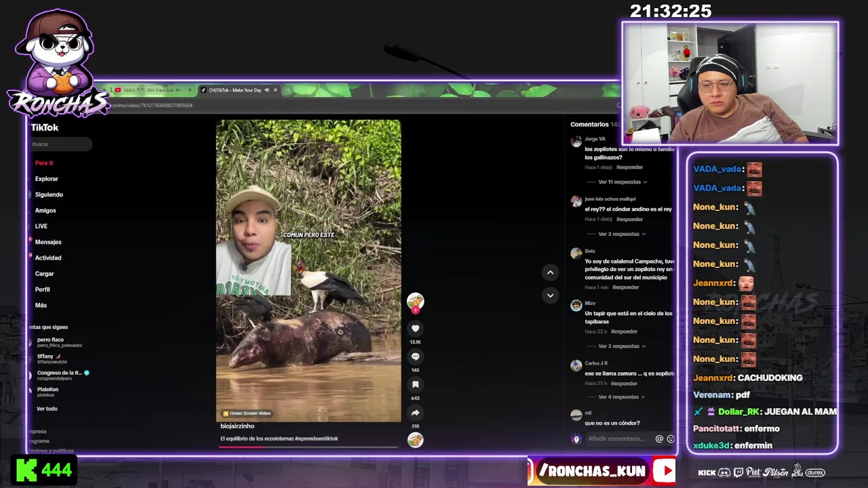Open Perfil in the sidebar
Viewport: 868px width, 488px height.
42,289
